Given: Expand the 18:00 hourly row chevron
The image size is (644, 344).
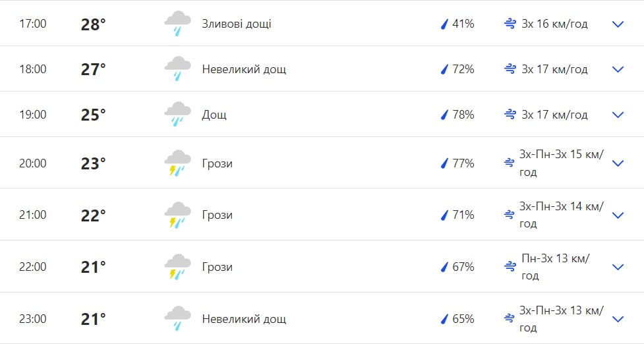Looking at the screenshot, I should 618,69.
